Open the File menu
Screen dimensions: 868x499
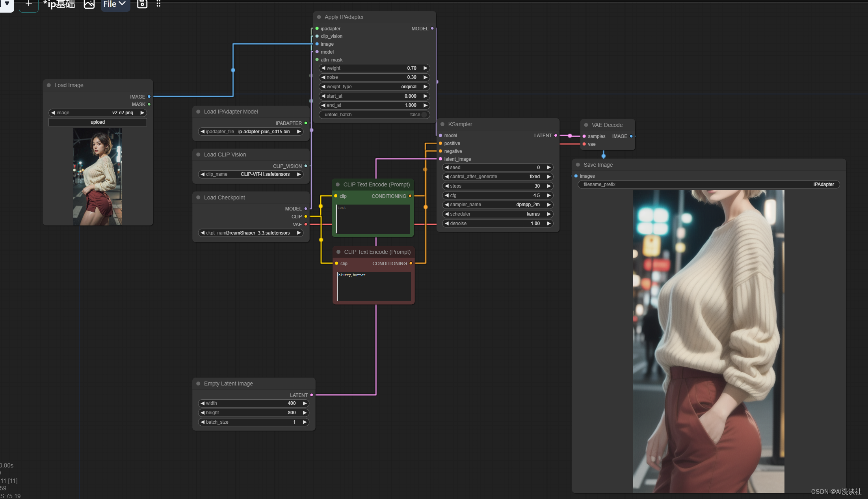(115, 4)
